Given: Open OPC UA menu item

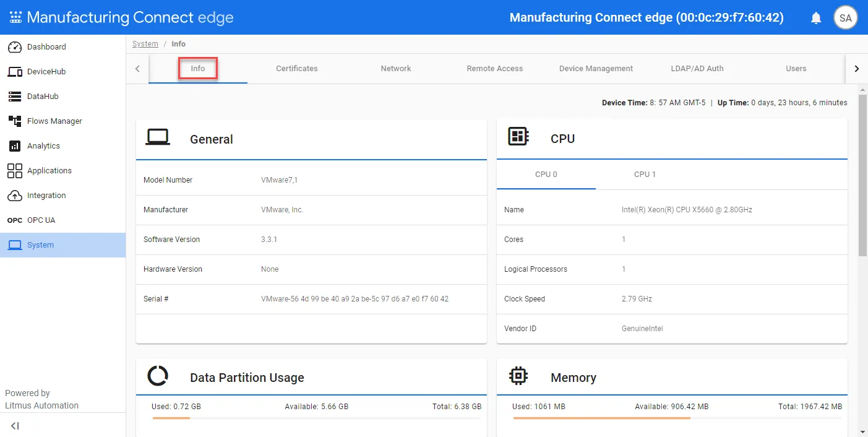Looking at the screenshot, I should (x=62, y=220).
